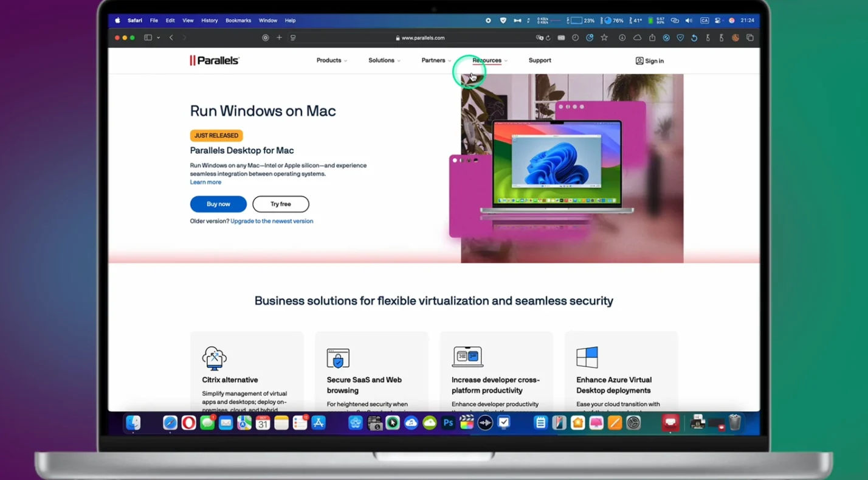The width and height of the screenshot is (868, 480).
Task: Click the bookmarks star icon in the toolbar
Action: [x=604, y=38]
